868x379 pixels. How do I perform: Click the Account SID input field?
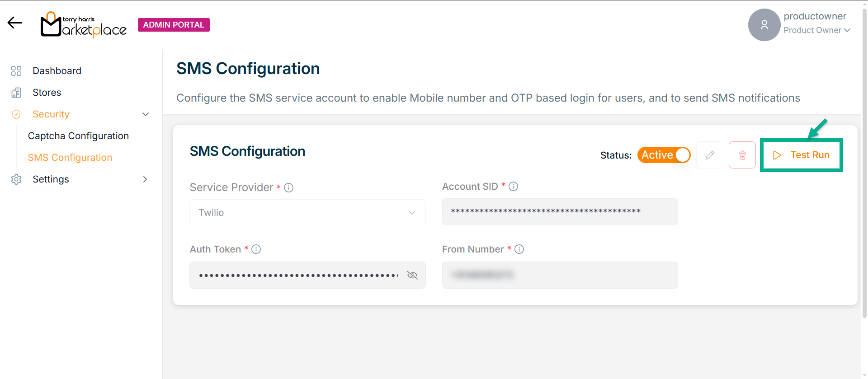coord(560,212)
